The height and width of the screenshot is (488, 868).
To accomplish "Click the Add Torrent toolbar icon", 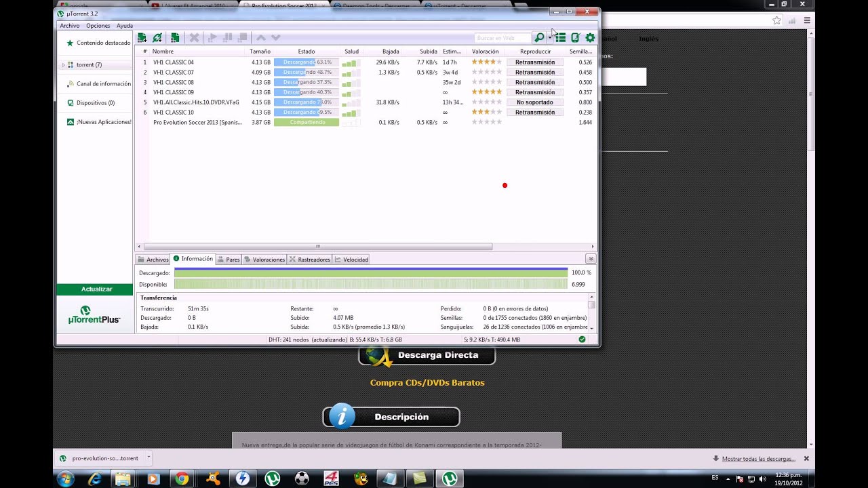I will click(142, 38).
